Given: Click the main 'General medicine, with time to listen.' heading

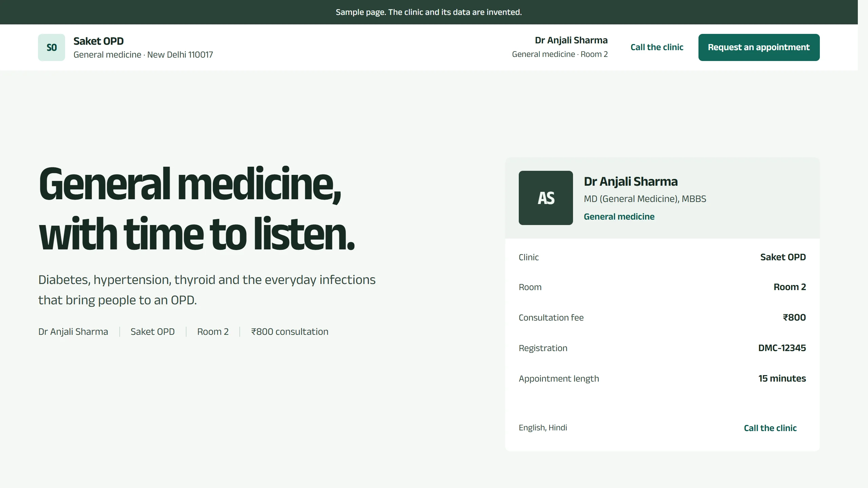Looking at the screenshot, I should pyautogui.click(x=197, y=208).
